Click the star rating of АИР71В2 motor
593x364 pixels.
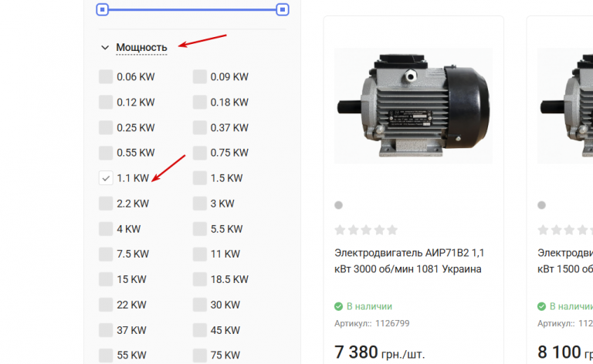366,230
